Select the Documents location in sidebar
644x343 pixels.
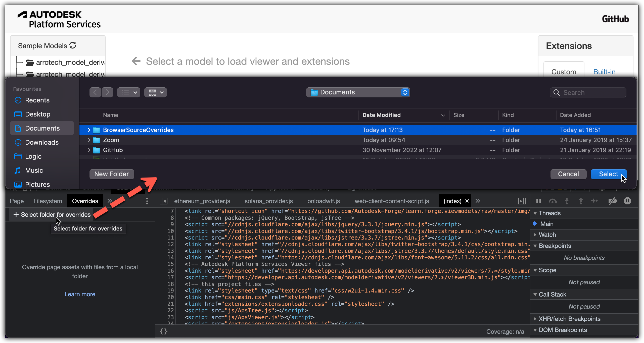[42, 128]
